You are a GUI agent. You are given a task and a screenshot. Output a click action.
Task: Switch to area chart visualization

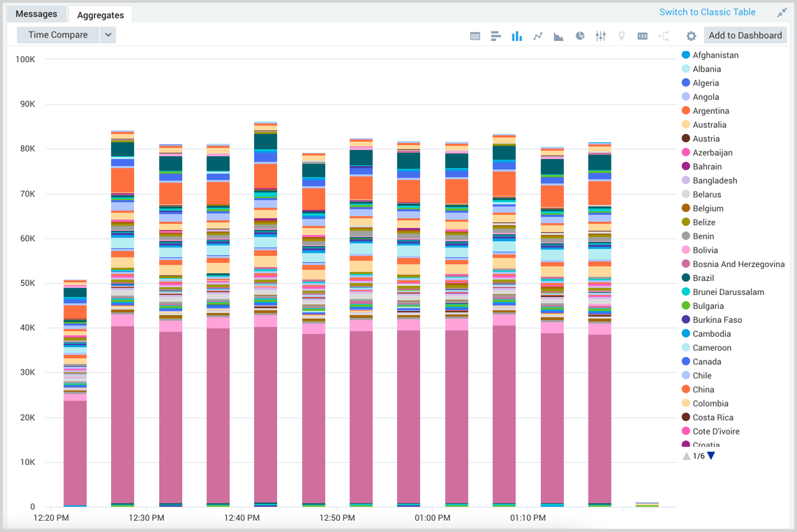pyautogui.click(x=558, y=36)
